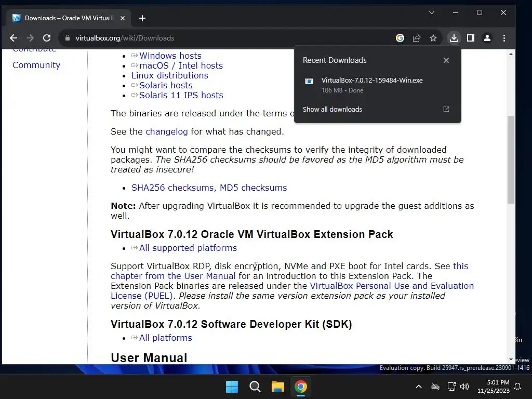532x399 pixels.
Task: Click the Chrome taskbar icon
Action: [x=301, y=387]
